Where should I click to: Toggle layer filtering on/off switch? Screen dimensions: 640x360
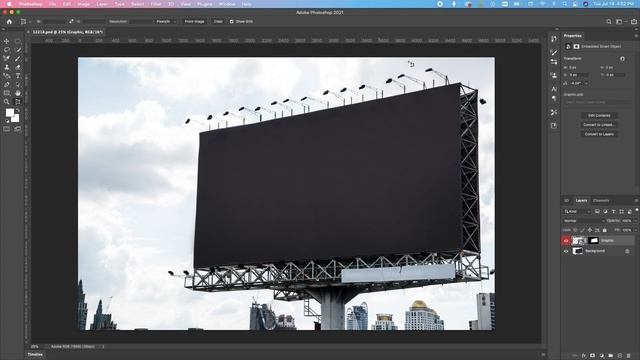coord(637,211)
